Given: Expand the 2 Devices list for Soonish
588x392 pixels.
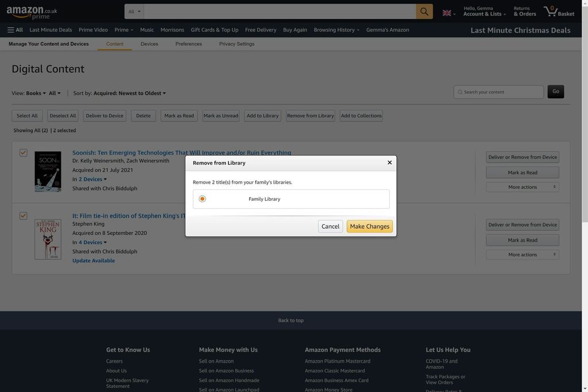Looking at the screenshot, I should pos(92,179).
